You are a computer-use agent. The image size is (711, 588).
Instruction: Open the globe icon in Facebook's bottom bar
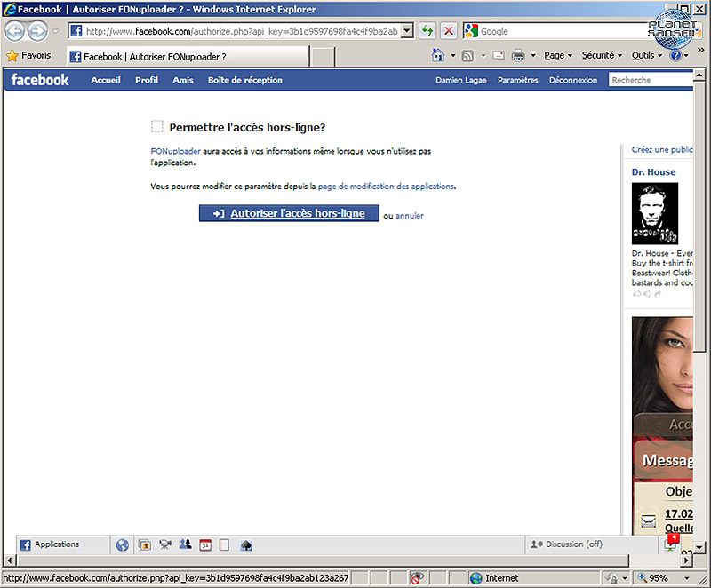pyautogui.click(x=123, y=545)
